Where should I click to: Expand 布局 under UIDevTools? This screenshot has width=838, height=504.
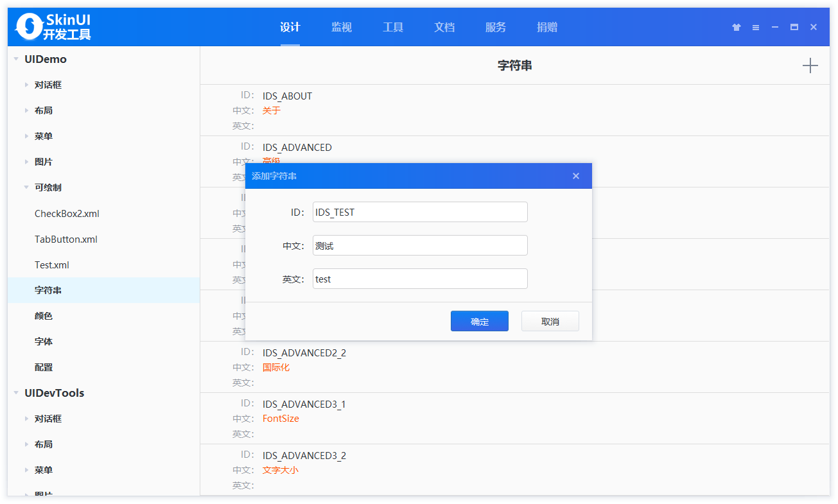tap(26, 444)
